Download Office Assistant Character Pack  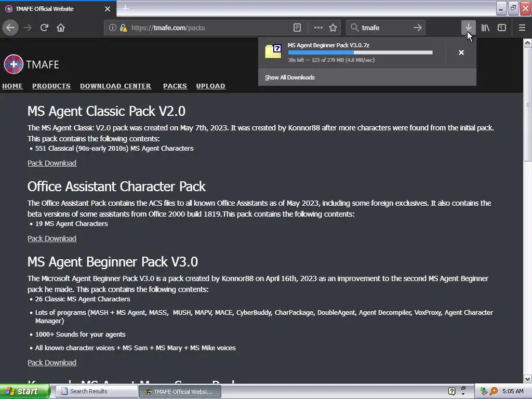52,238
